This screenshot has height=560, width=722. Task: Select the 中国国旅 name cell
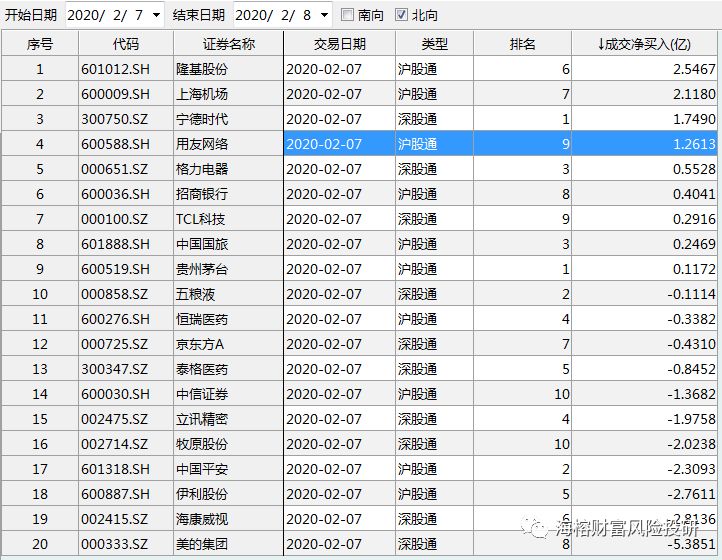point(228,244)
